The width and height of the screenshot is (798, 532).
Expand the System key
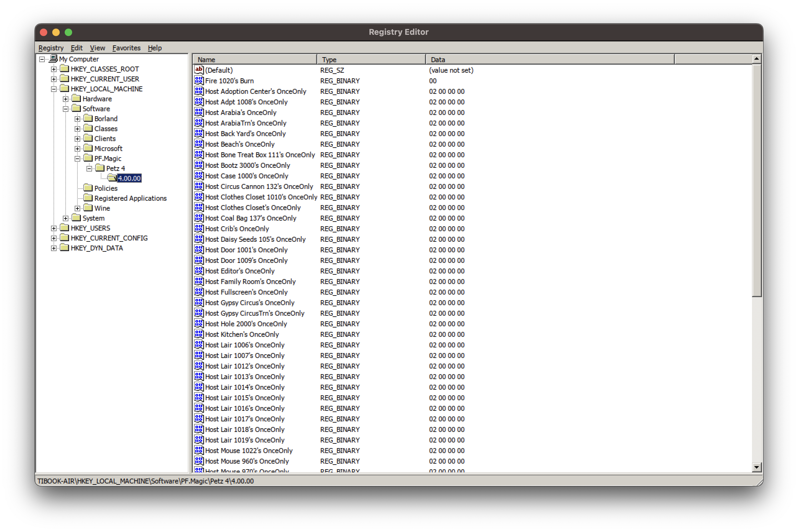point(66,218)
